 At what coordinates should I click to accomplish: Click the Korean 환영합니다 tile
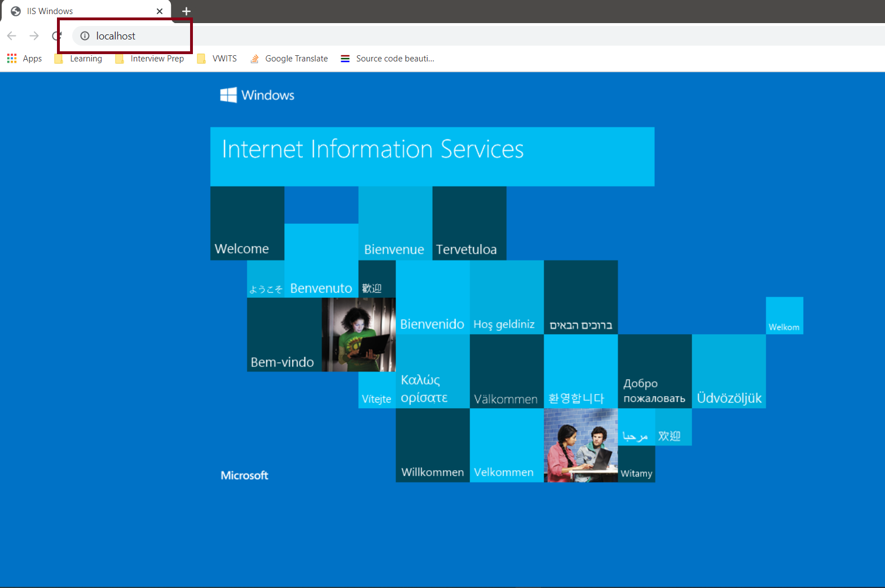(581, 372)
